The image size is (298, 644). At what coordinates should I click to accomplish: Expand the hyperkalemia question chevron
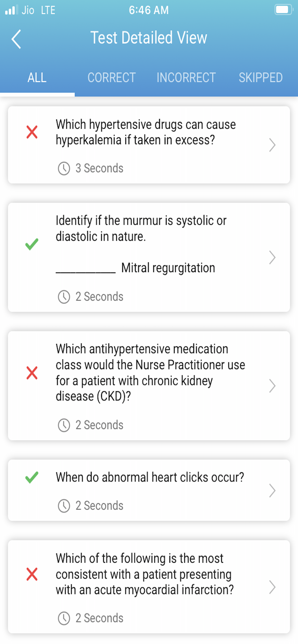[x=272, y=145]
